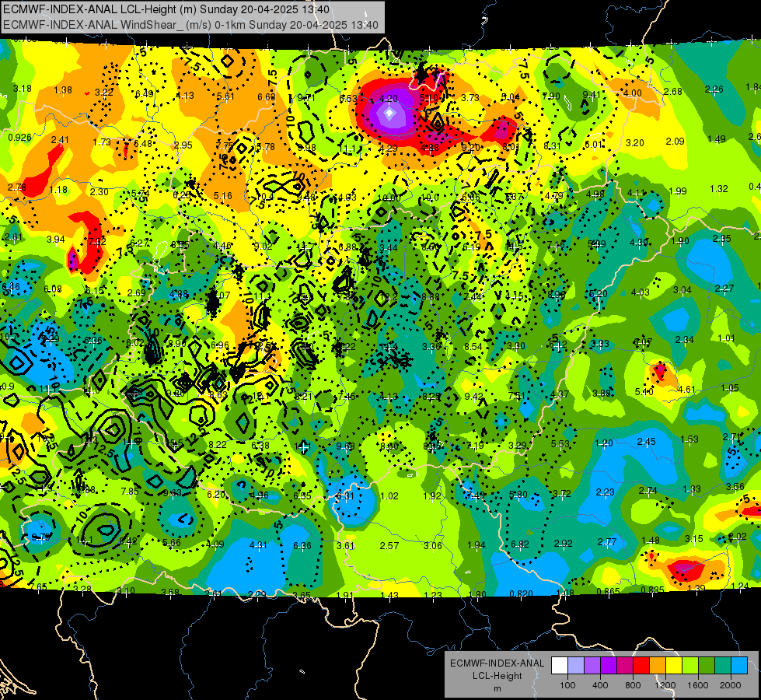This screenshot has width=761, height=700.
Task: Click the legend scale value '1200'
Action: 665,685
